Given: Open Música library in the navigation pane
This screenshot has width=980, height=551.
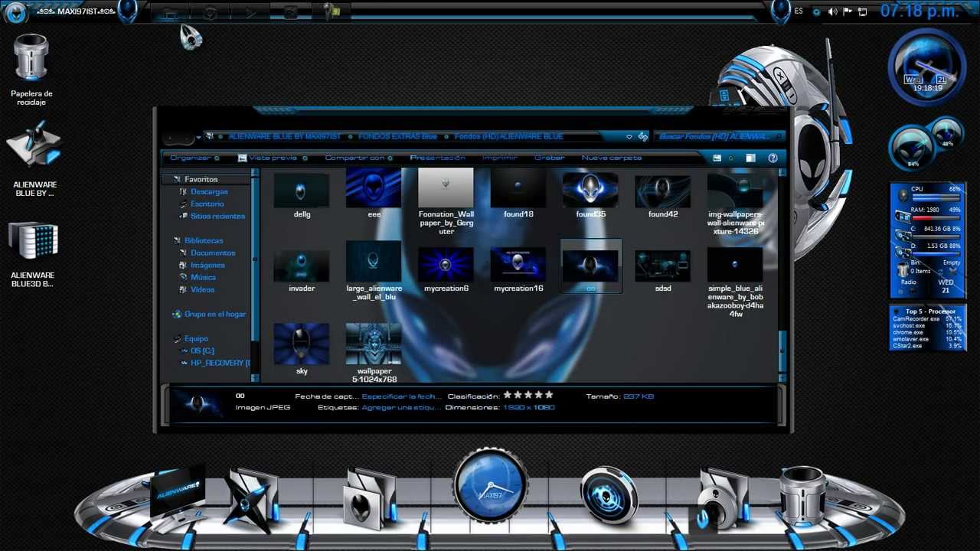Looking at the screenshot, I should point(203,278).
